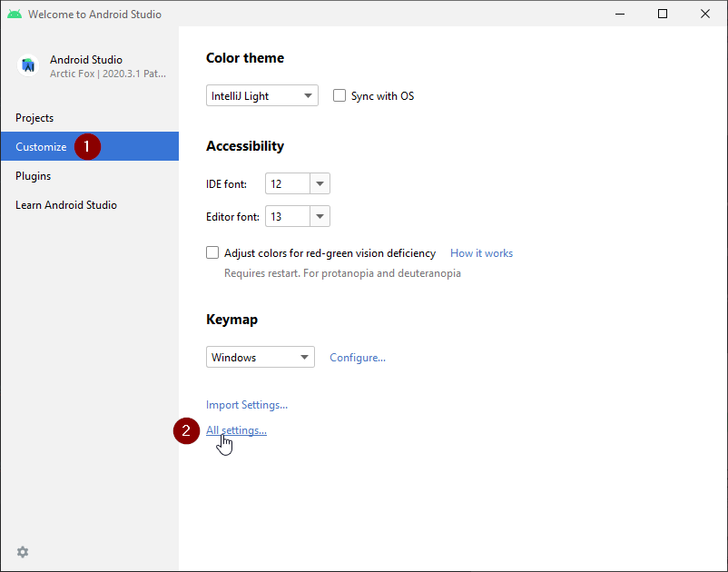Click the IDE font value field

[288, 183]
